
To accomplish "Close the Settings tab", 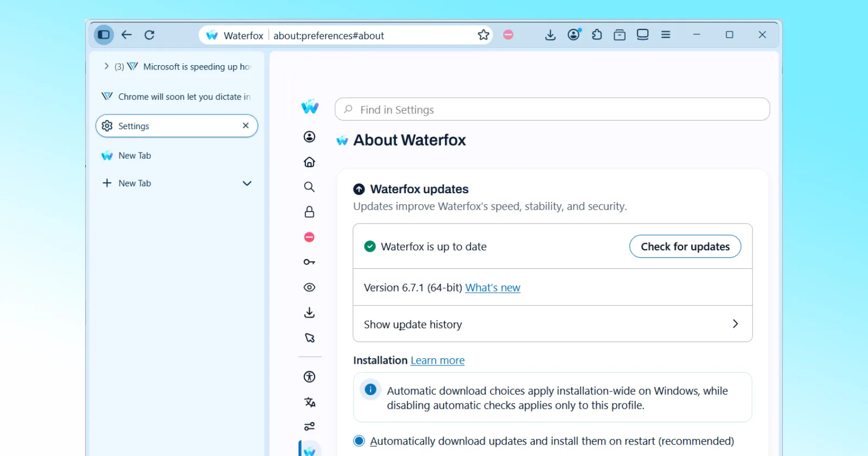I will (246, 125).
